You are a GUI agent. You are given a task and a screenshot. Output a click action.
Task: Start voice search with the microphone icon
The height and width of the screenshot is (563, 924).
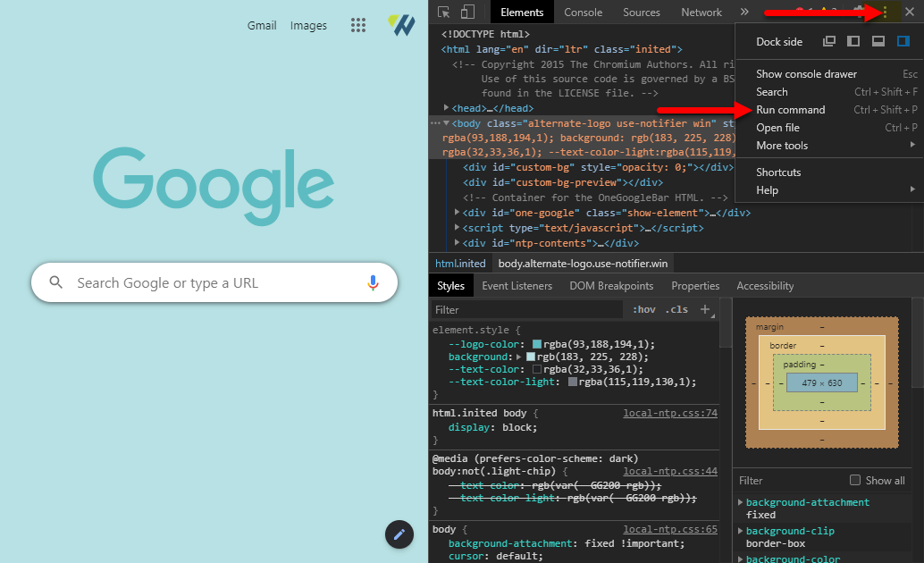[x=373, y=283]
